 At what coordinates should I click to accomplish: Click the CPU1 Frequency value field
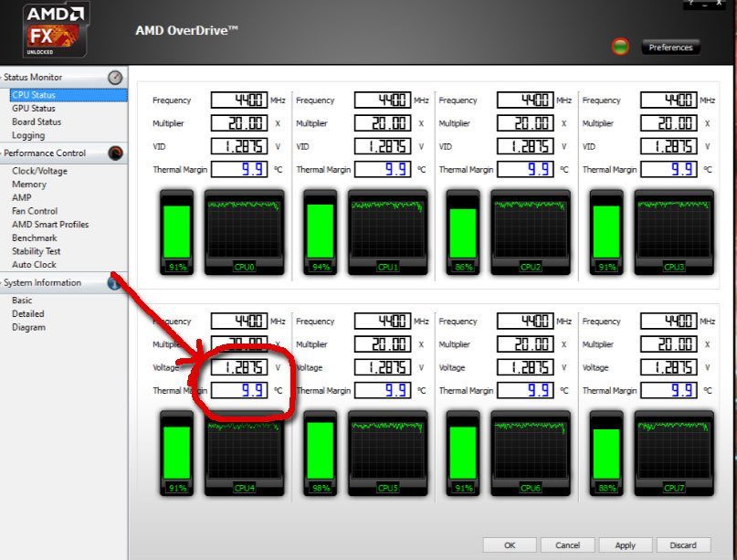pos(383,100)
